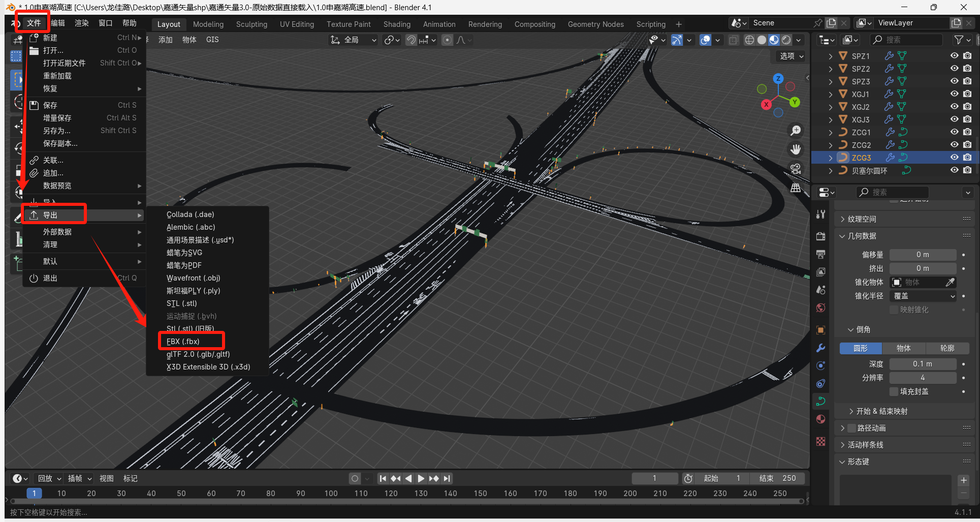
Task: Open the modifier wrench properties tab
Action: point(820,348)
